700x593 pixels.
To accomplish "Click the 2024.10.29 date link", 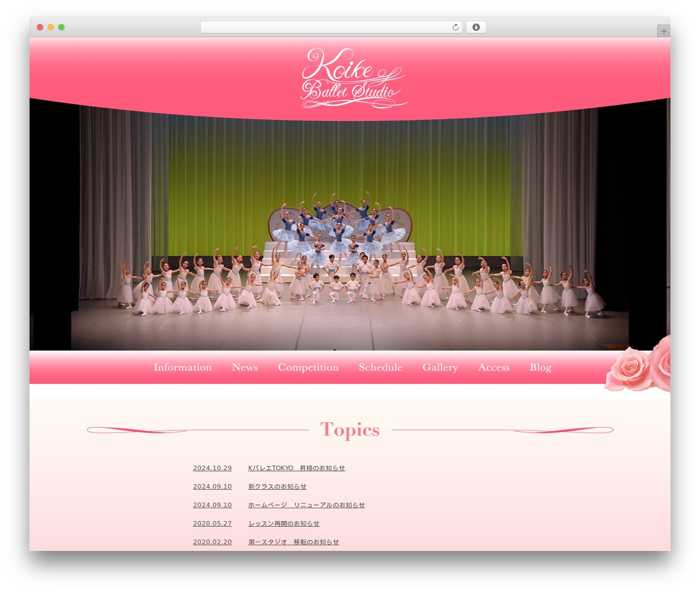I will coord(212,468).
